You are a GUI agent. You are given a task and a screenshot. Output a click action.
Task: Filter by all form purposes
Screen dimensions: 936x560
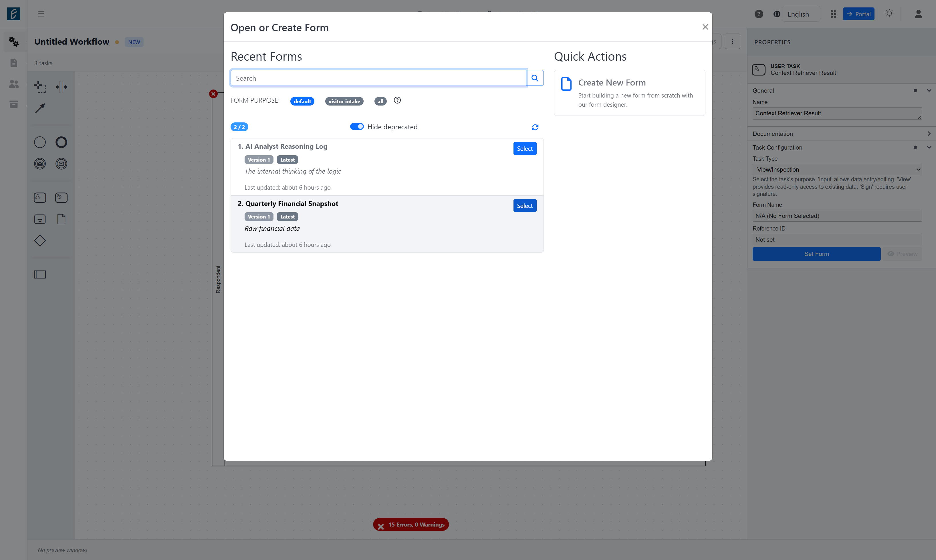pyautogui.click(x=380, y=101)
